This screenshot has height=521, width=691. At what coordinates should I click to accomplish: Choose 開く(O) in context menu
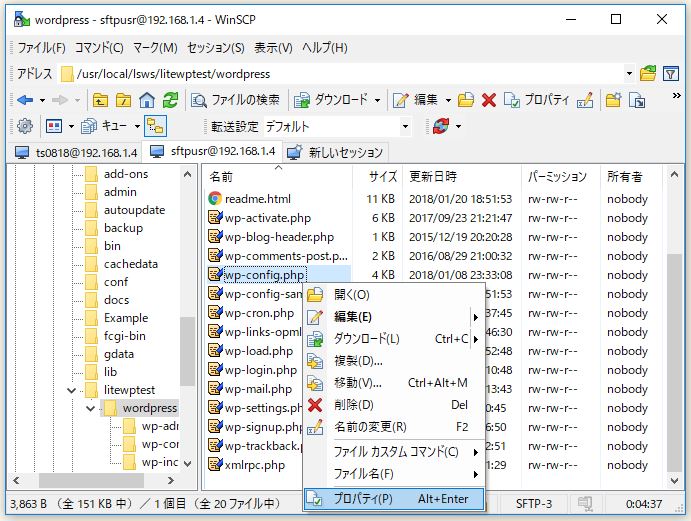point(394,295)
